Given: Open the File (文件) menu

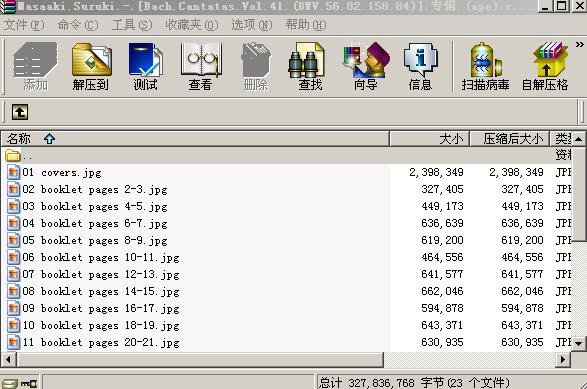Looking at the screenshot, I should [24, 25].
